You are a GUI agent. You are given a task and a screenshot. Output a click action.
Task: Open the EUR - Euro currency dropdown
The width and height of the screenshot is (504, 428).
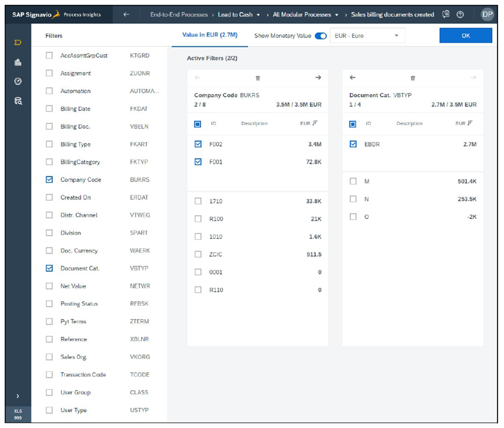point(368,36)
